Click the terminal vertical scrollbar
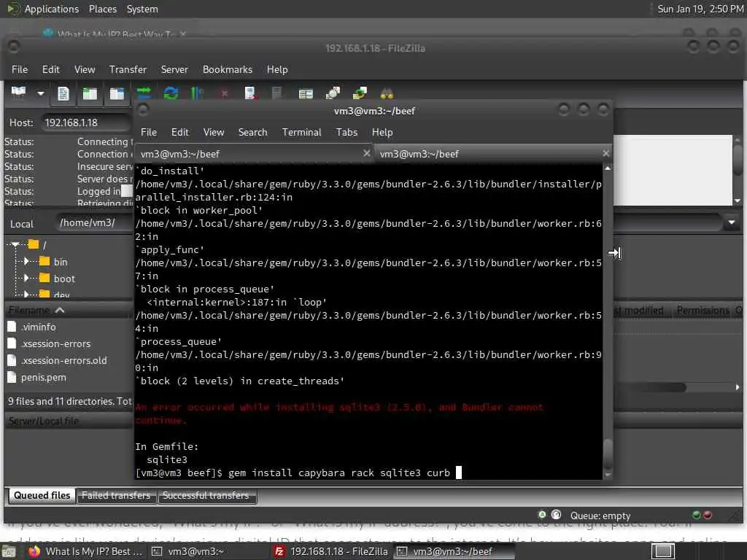The height and width of the screenshot is (560, 747). point(608,322)
